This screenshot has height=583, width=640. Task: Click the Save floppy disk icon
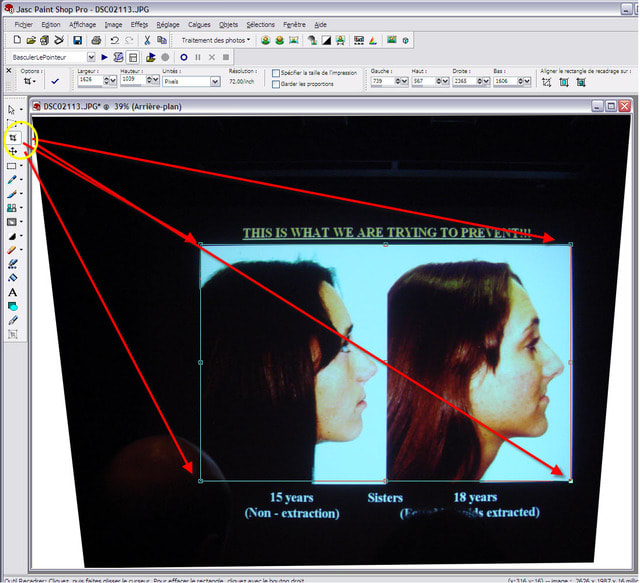77,40
